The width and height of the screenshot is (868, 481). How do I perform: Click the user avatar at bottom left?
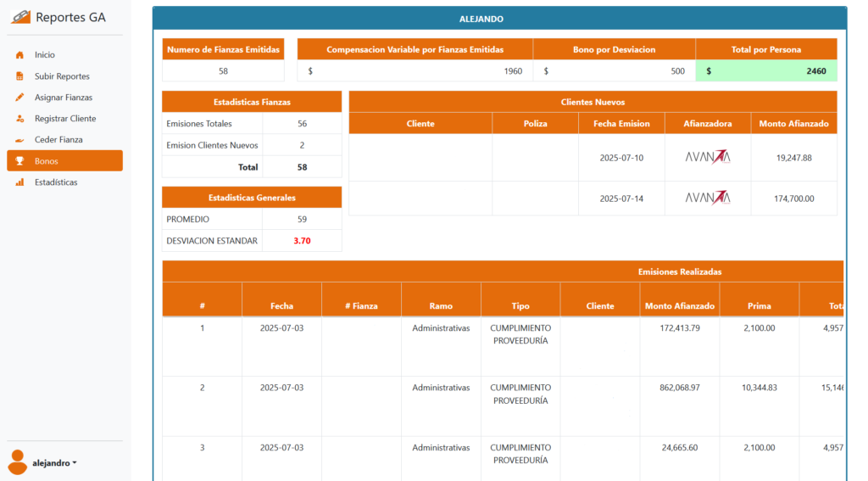pos(17,462)
